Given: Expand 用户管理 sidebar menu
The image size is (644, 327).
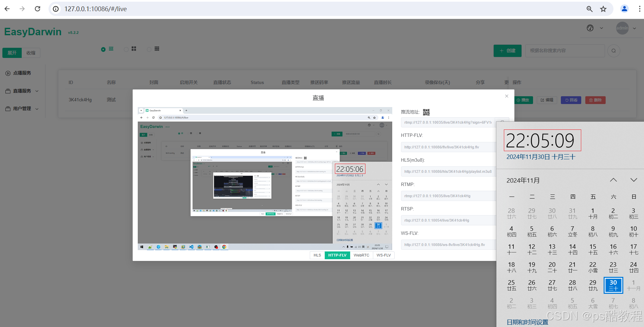Looking at the screenshot, I should (22, 108).
